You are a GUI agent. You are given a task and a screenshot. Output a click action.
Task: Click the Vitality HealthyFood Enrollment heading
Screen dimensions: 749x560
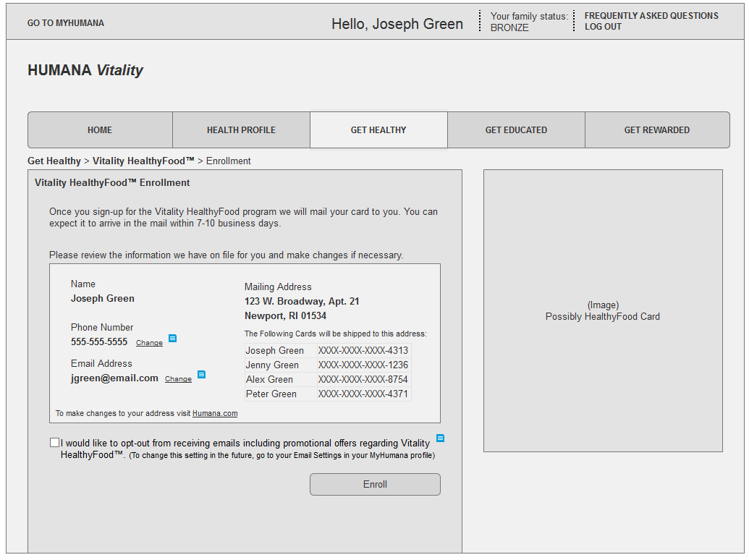tap(112, 183)
